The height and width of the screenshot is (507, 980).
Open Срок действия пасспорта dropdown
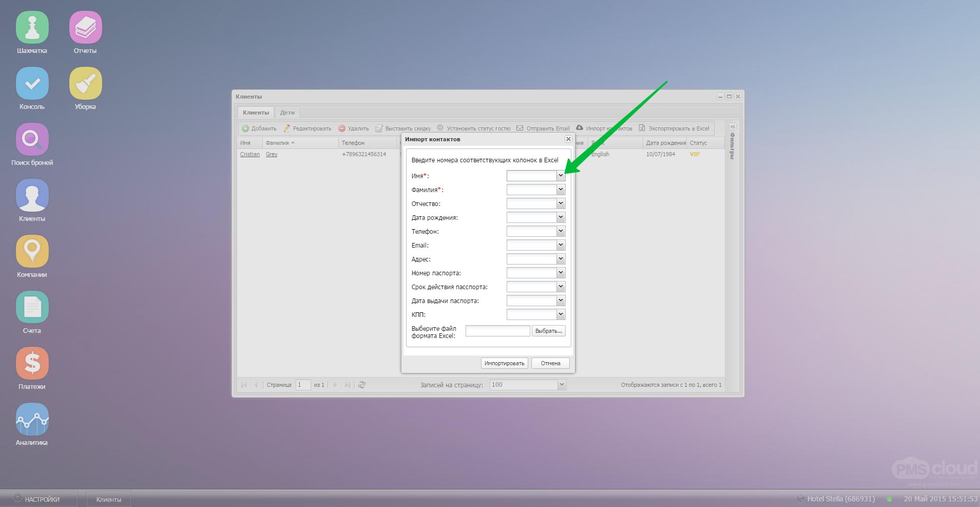561,287
